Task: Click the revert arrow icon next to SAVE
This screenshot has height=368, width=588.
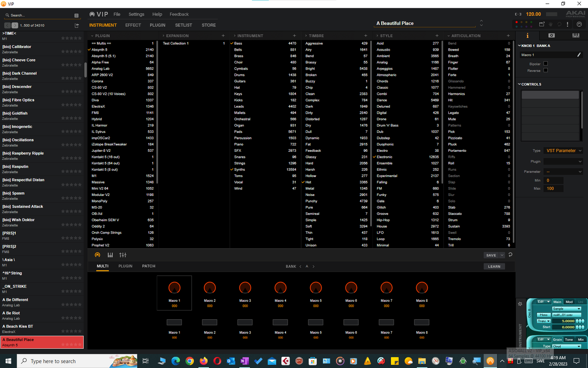Action: pyautogui.click(x=510, y=255)
